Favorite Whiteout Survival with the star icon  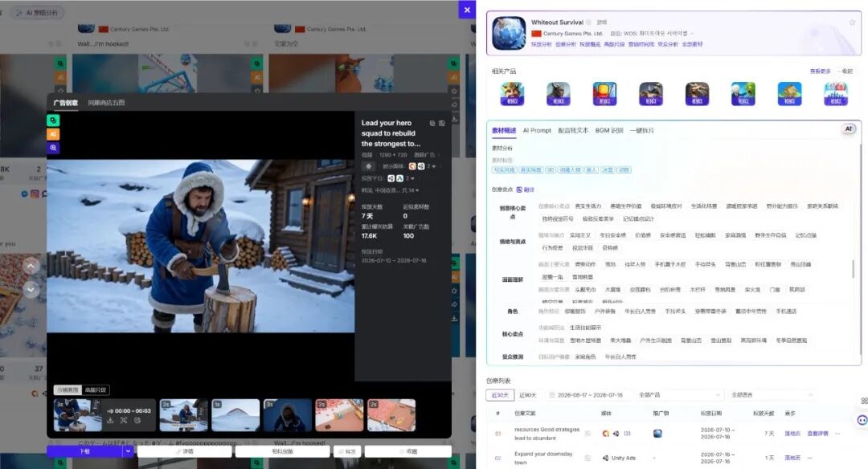click(853, 22)
